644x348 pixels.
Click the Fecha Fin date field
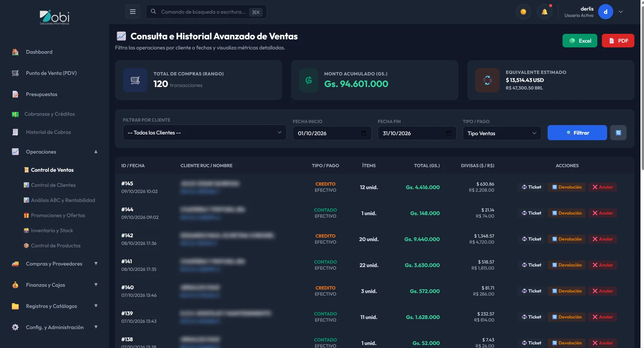[x=417, y=133]
